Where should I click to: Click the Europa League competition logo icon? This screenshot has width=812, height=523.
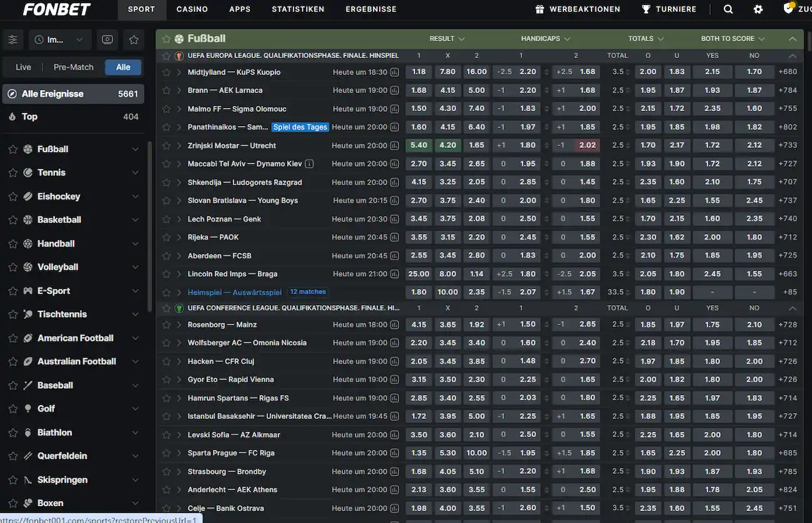coord(179,56)
